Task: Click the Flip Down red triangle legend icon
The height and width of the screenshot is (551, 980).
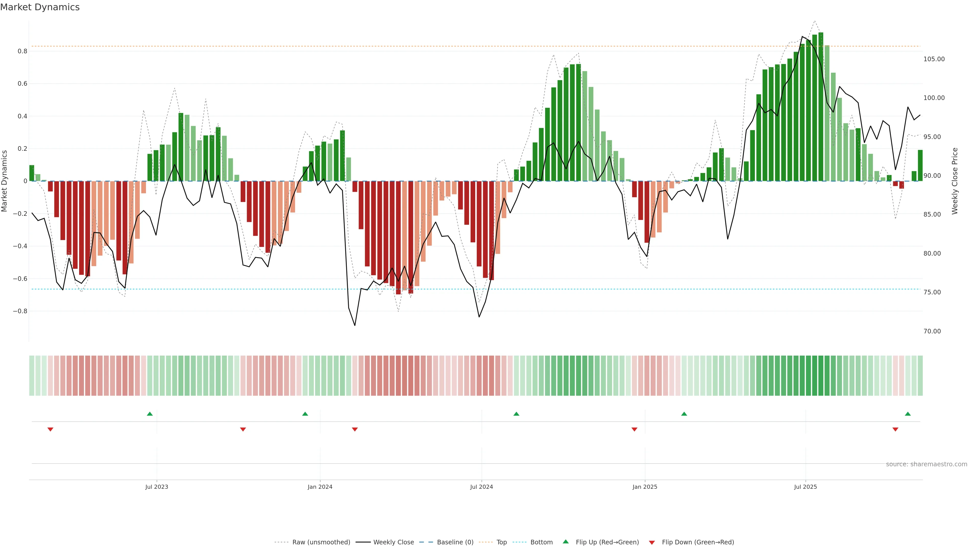Action: pyautogui.click(x=652, y=542)
